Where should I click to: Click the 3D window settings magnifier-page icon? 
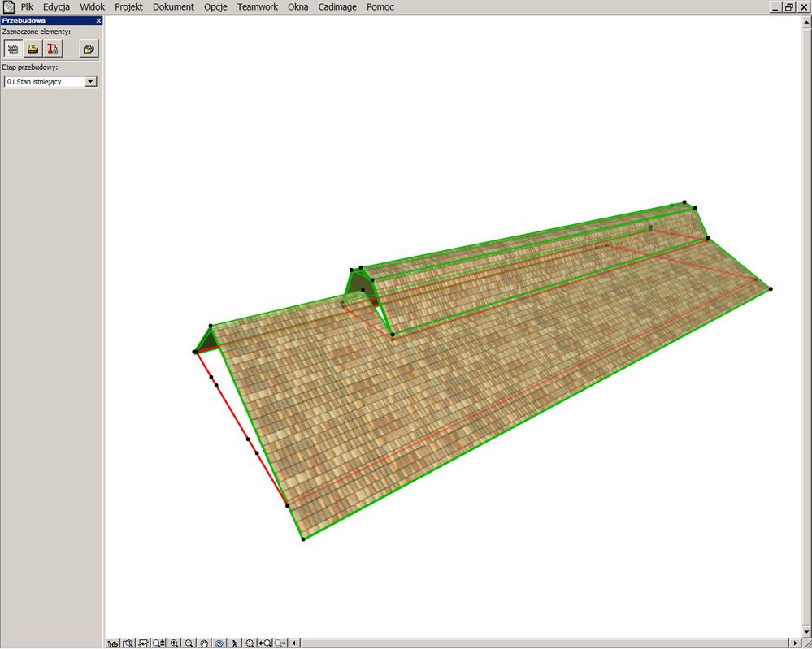[x=128, y=643]
